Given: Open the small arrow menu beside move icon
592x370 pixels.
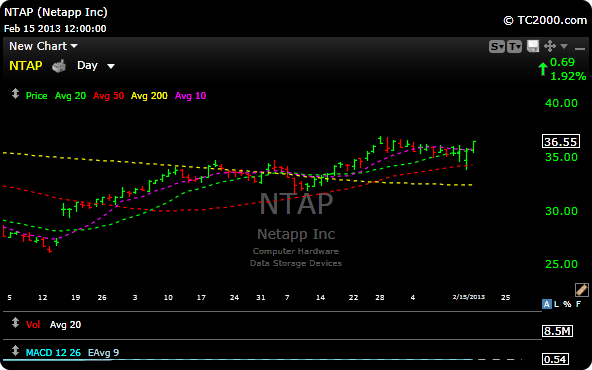Looking at the screenshot, I should point(564,46).
